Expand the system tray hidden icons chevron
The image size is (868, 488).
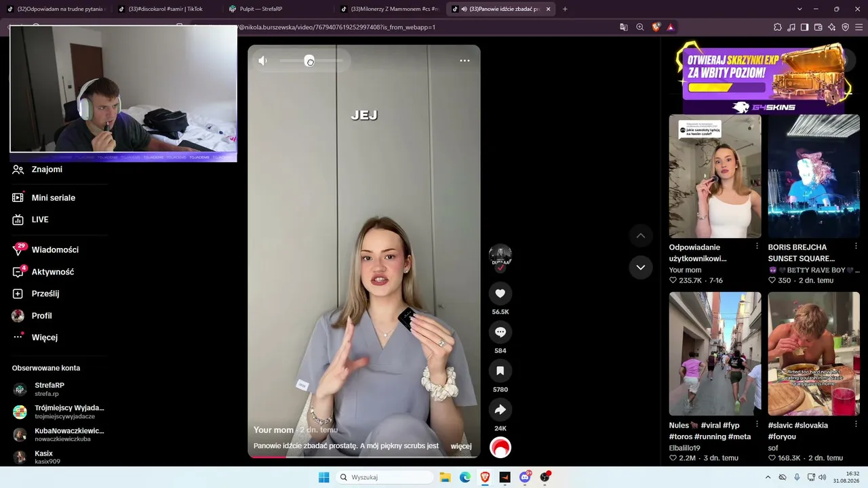pos(768,477)
